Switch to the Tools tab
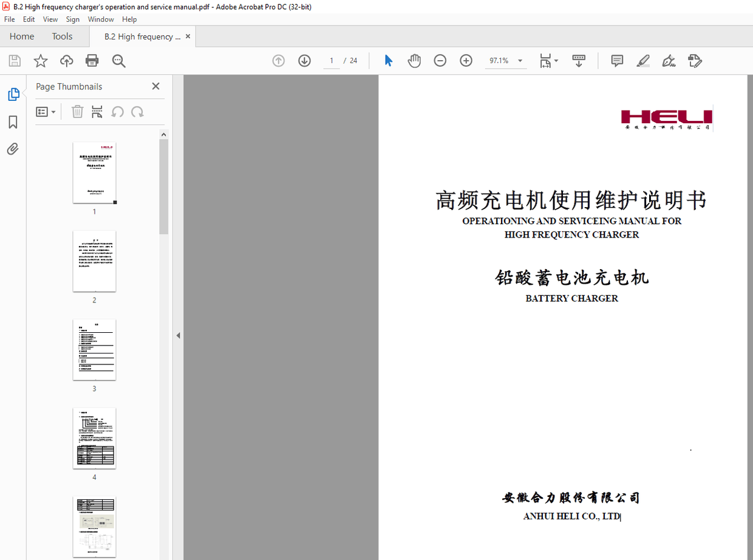The height and width of the screenshot is (560, 753). (62, 36)
